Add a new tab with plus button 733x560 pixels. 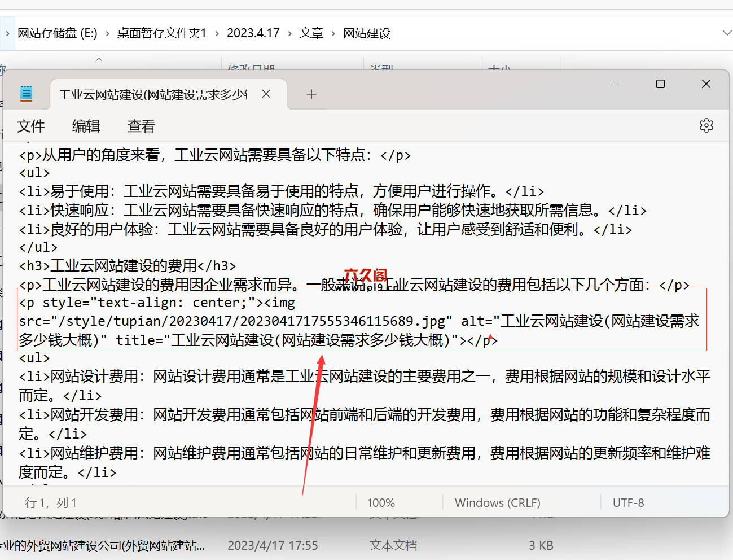pos(311,94)
